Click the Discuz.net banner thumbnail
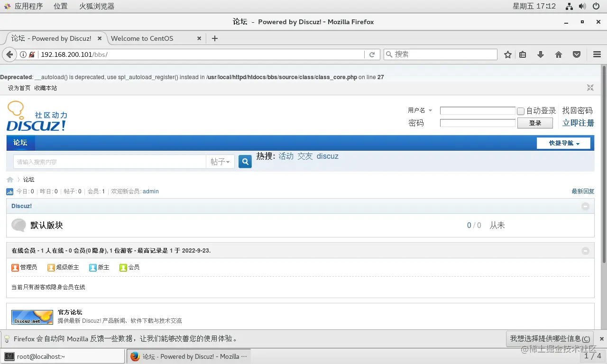This screenshot has width=607, height=364. [32, 317]
